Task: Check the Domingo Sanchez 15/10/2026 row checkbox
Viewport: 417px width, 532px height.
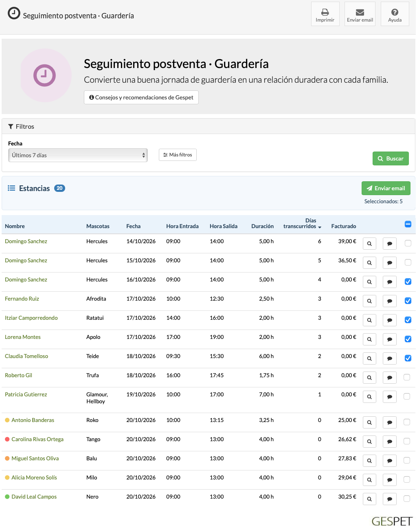Action: click(408, 262)
